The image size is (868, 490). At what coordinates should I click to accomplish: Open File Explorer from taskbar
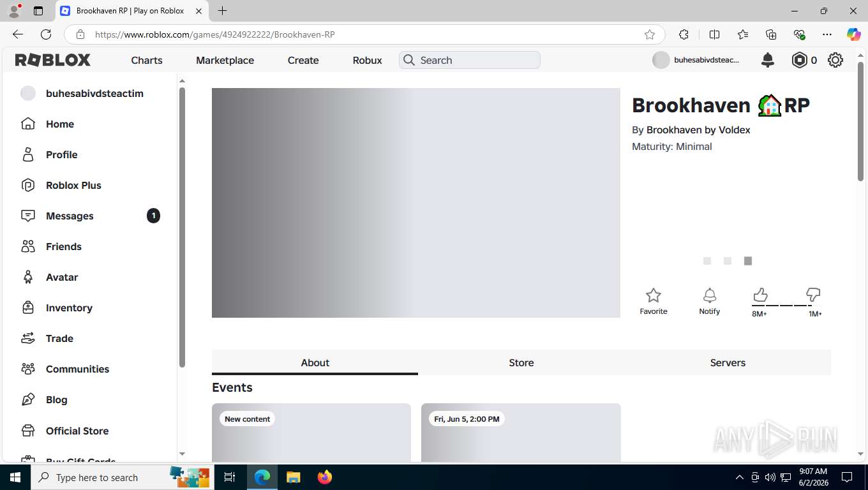tap(293, 477)
